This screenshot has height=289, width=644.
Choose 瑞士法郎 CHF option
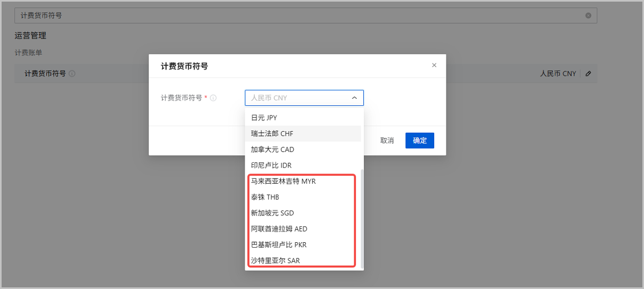tap(272, 133)
